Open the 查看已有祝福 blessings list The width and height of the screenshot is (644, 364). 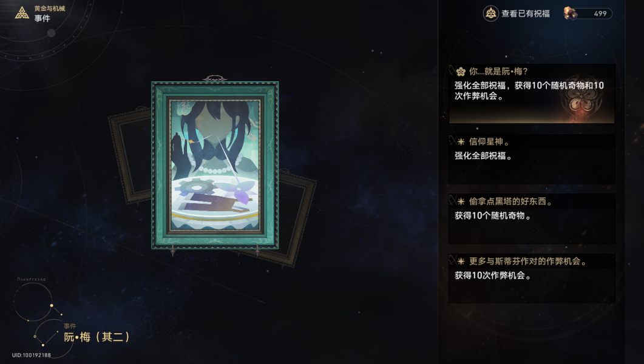517,13
